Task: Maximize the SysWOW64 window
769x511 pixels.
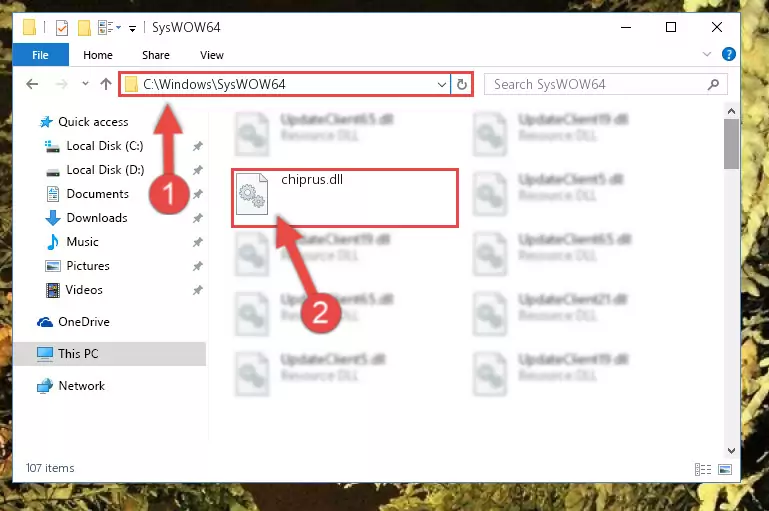Action: coord(671,27)
